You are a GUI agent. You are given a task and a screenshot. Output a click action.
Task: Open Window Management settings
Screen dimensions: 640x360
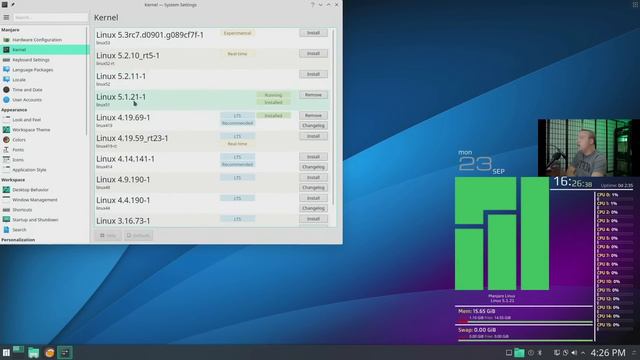[43, 200]
